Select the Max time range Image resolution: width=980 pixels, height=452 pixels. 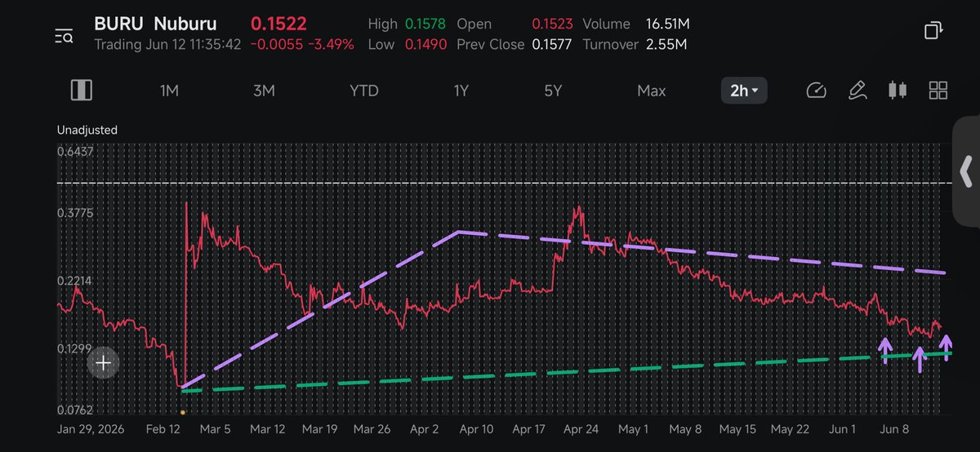pyautogui.click(x=652, y=91)
